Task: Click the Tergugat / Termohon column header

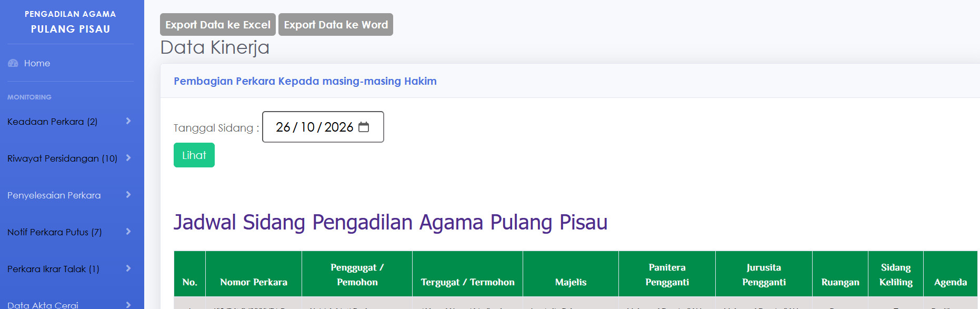Action: tap(468, 274)
